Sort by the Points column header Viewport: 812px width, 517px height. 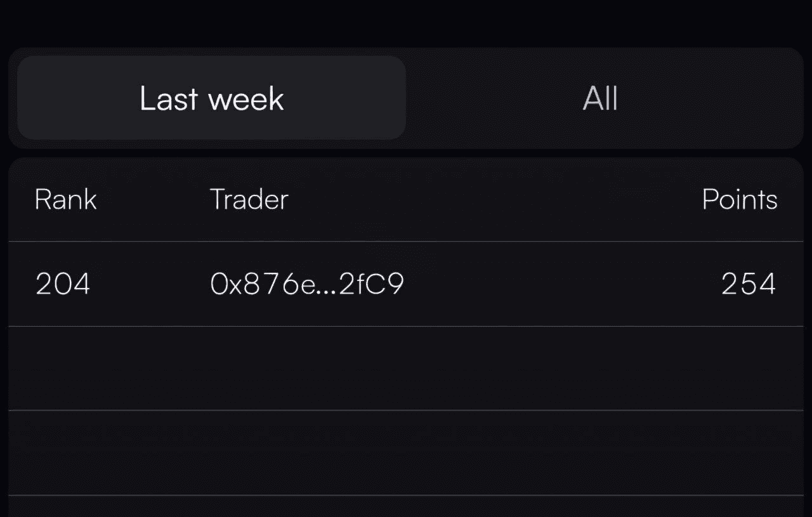739,200
